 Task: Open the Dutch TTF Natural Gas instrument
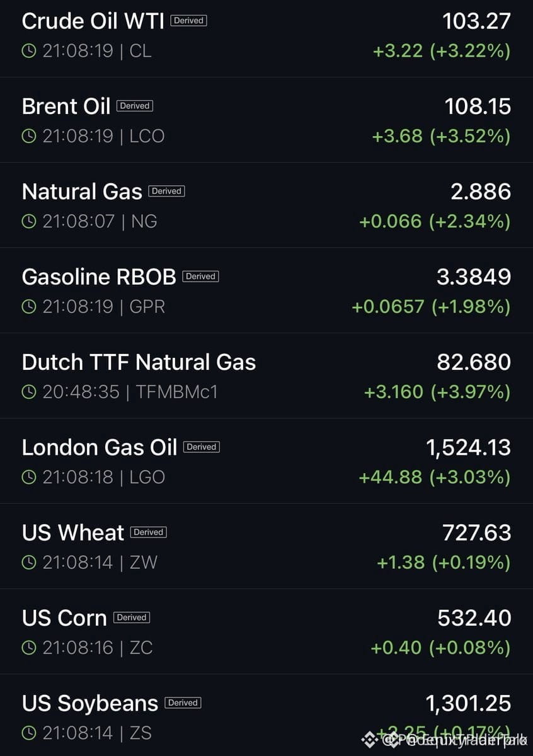coord(266,376)
